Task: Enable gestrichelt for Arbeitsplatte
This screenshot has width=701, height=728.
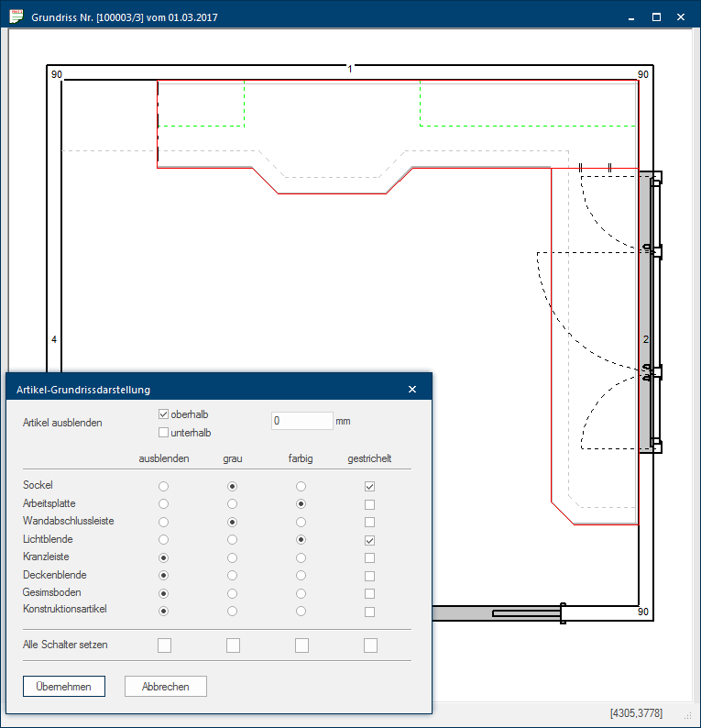Action: 369,503
